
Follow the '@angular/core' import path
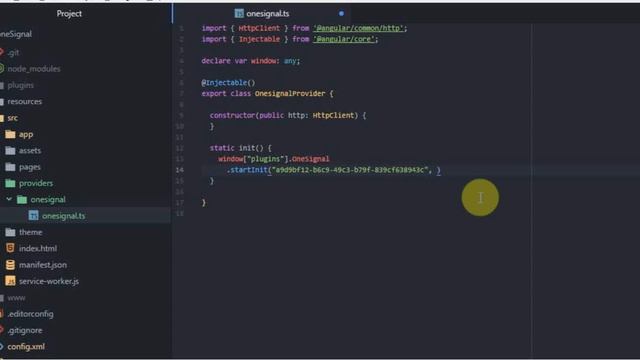click(x=344, y=39)
